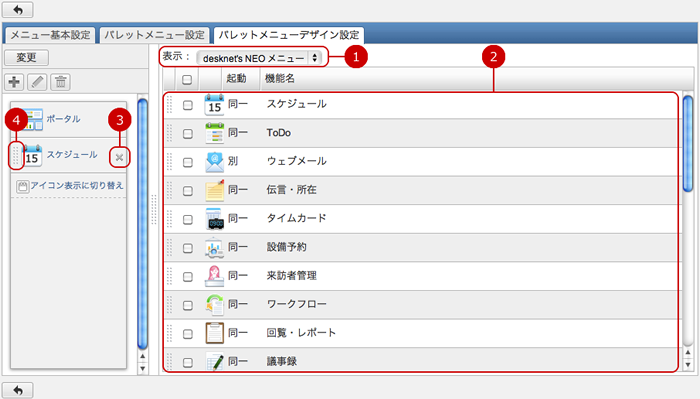The height and width of the screenshot is (399, 700).
Task: Click the 変更 button
Action: [26, 57]
